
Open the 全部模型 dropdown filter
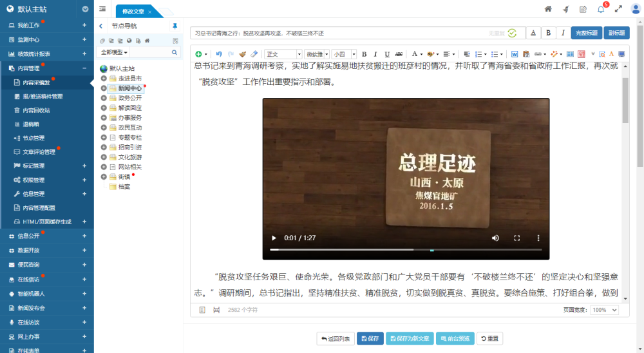[x=115, y=52]
